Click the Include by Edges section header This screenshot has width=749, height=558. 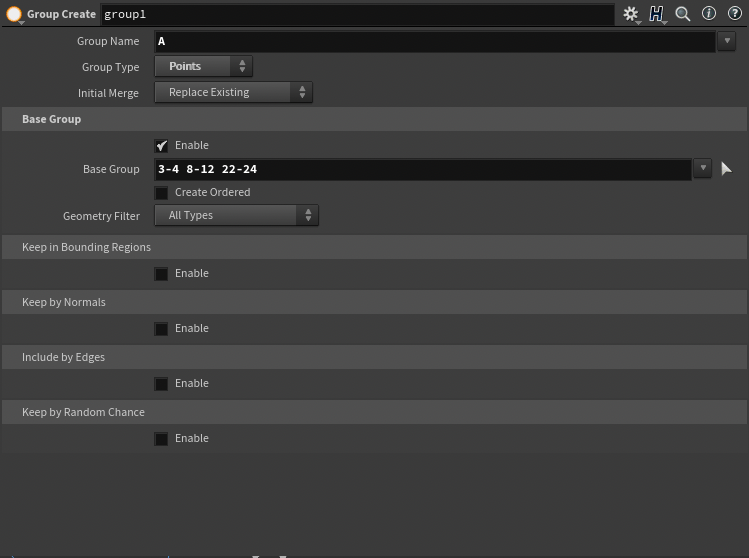374,357
